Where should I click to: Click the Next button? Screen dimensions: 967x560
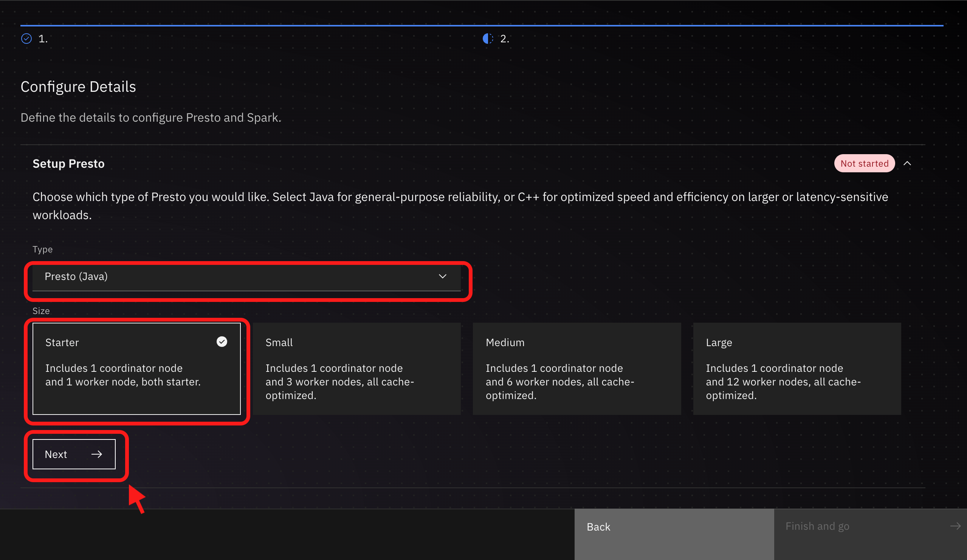[x=74, y=454]
